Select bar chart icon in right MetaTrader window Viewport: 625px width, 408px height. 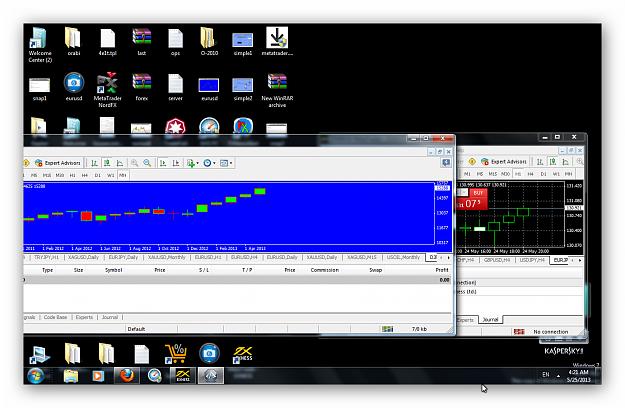click(x=540, y=162)
